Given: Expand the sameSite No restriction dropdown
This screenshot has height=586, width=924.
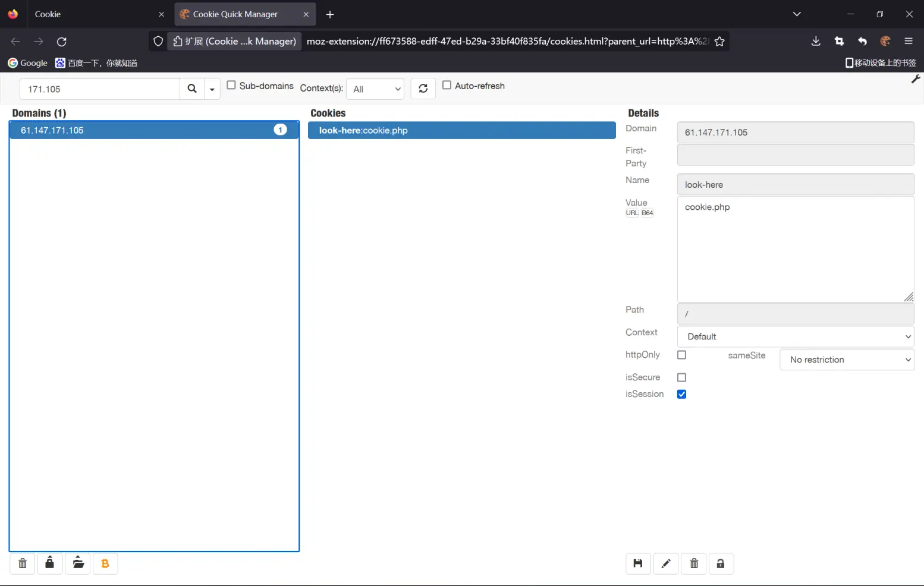Looking at the screenshot, I should click(846, 360).
